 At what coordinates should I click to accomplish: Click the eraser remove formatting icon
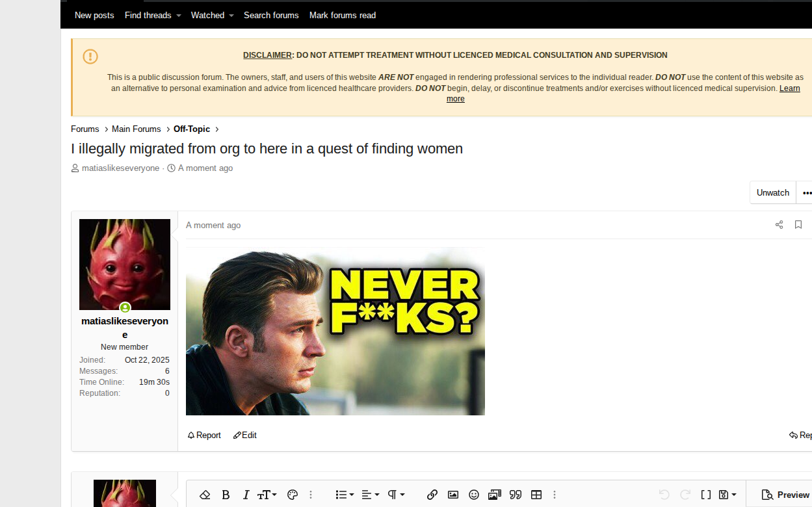pyautogui.click(x=205, y=495)
